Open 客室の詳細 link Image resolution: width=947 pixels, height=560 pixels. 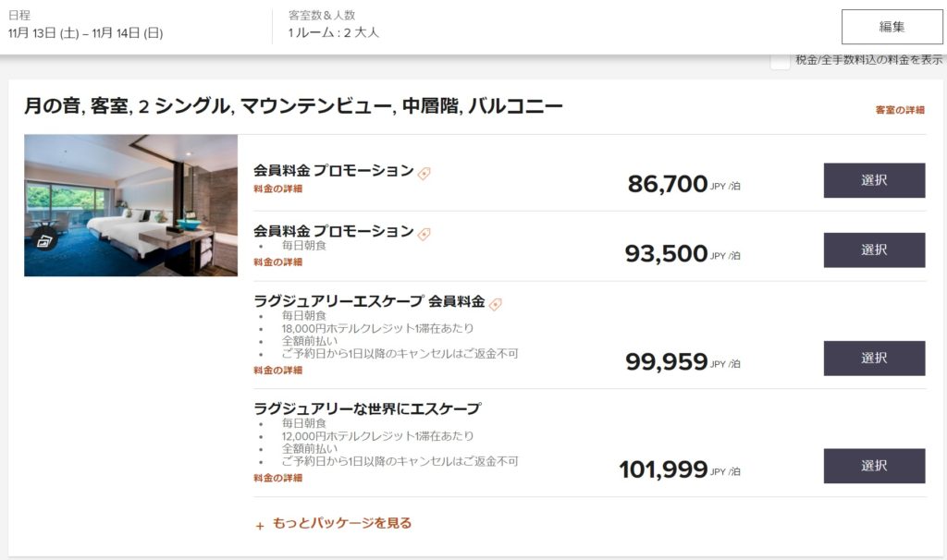point(900,110)
